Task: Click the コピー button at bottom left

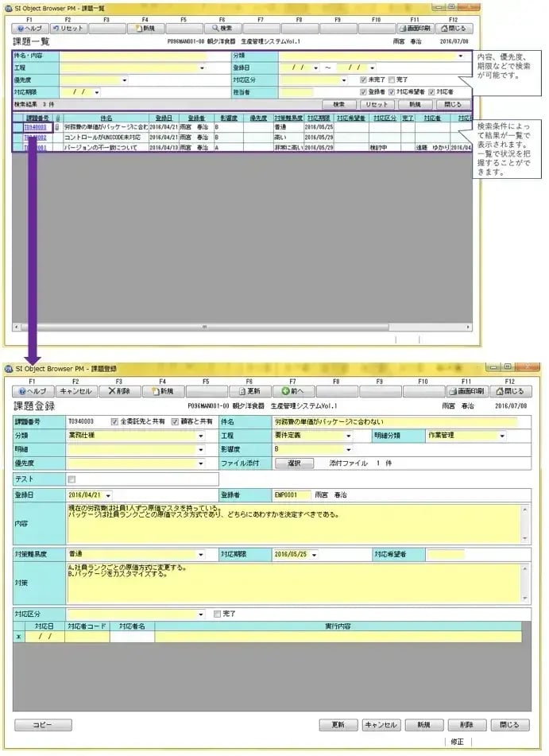Action: 42,725
